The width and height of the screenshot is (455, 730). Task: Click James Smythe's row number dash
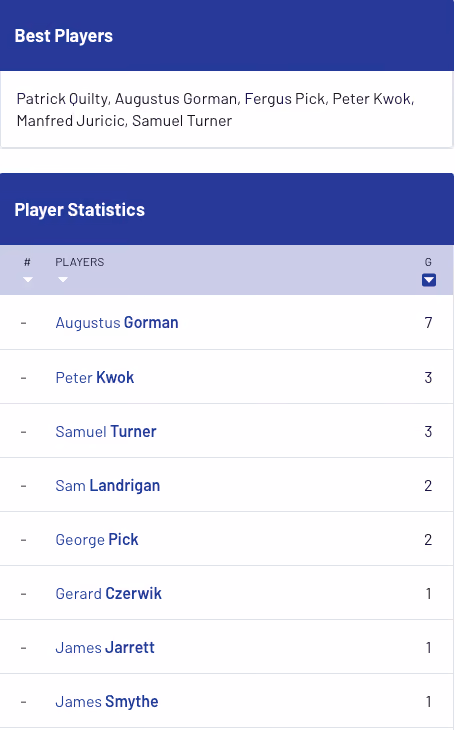click(24, 702)
